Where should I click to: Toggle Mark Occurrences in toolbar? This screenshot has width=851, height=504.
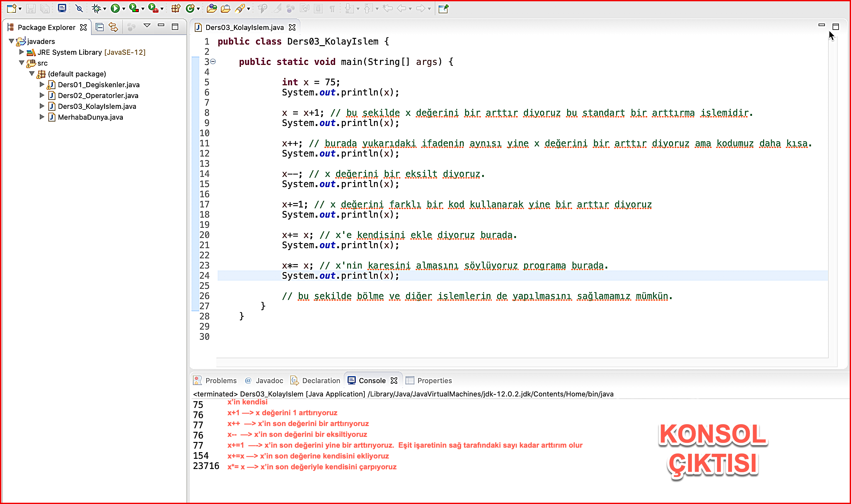[x=278, y=9]
